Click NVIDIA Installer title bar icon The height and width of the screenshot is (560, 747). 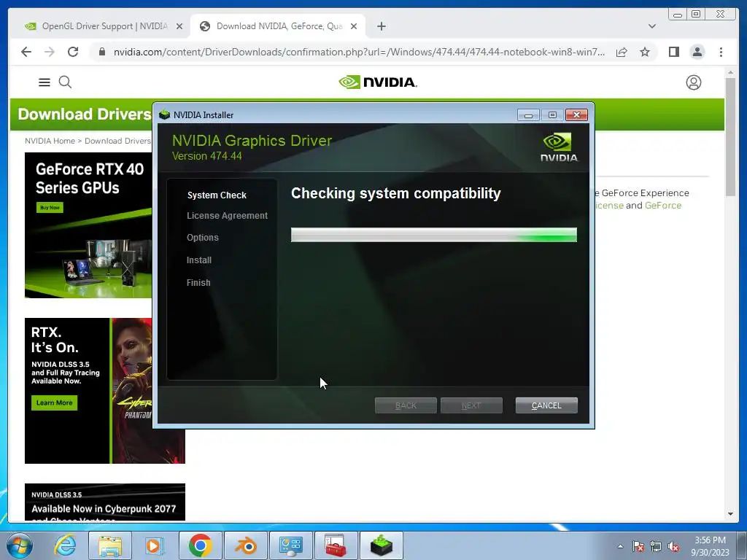click(x=164, y=114)
